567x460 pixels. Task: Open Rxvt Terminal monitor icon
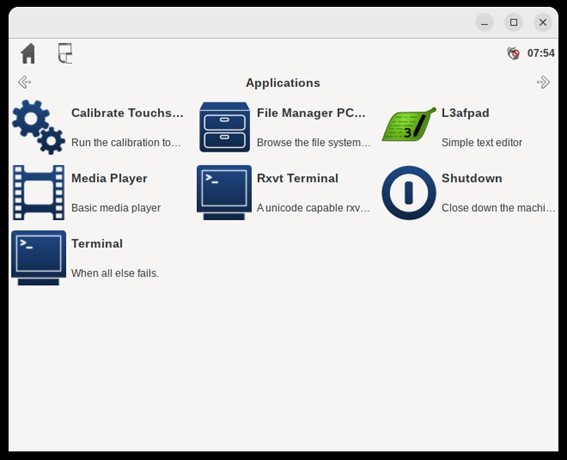(224, 192)
